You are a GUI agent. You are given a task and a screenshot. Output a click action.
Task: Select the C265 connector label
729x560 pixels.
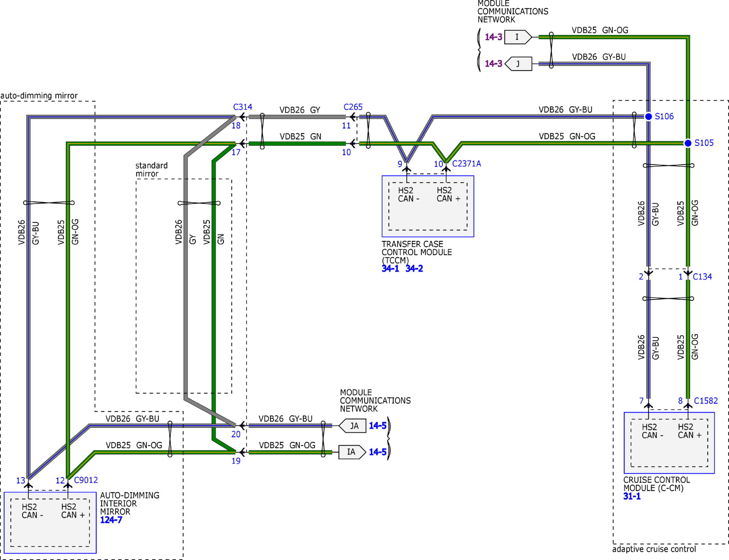point(353,107)
